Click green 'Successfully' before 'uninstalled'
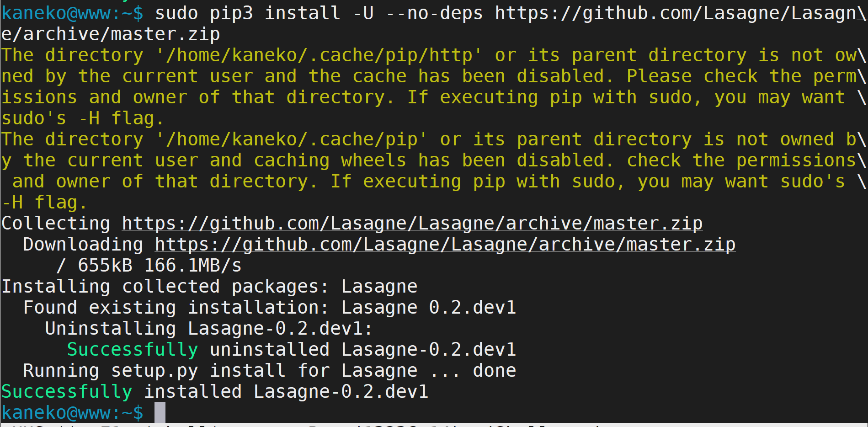 133,350
